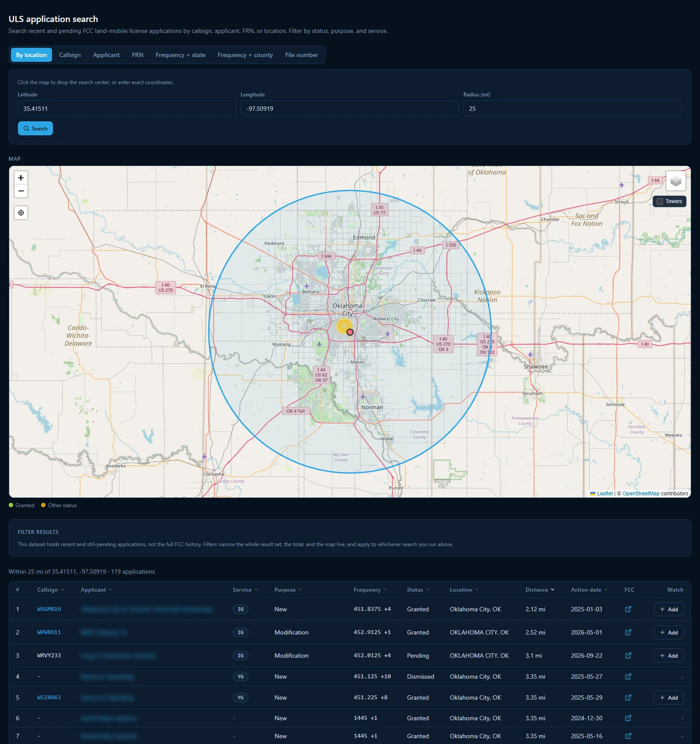Sort table by Action date column
The width and height of the screenshot is (700, 744).
click(589, 590)
